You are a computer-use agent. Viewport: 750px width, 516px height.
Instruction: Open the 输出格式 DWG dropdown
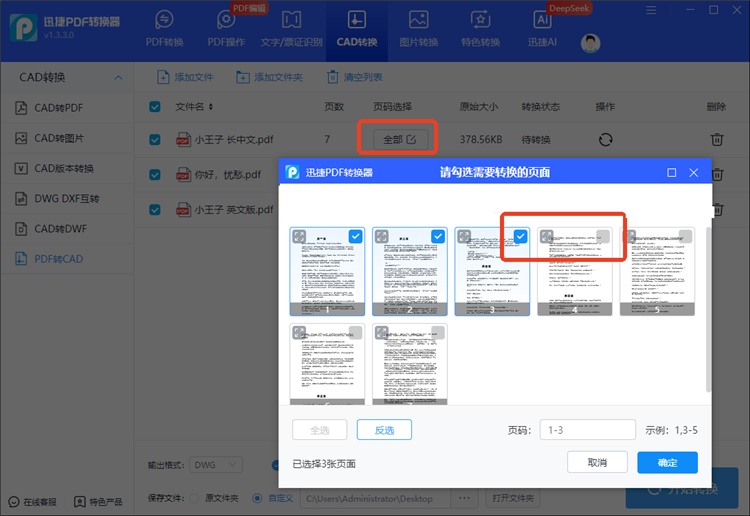coord(216,465)
